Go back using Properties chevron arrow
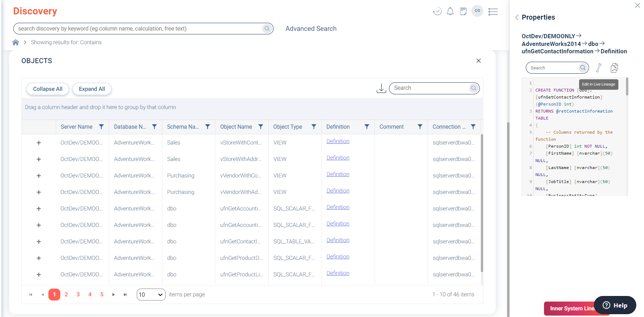The width and height of the screenshot is (644, 317). pyautogui.click(x=517, y=18)
